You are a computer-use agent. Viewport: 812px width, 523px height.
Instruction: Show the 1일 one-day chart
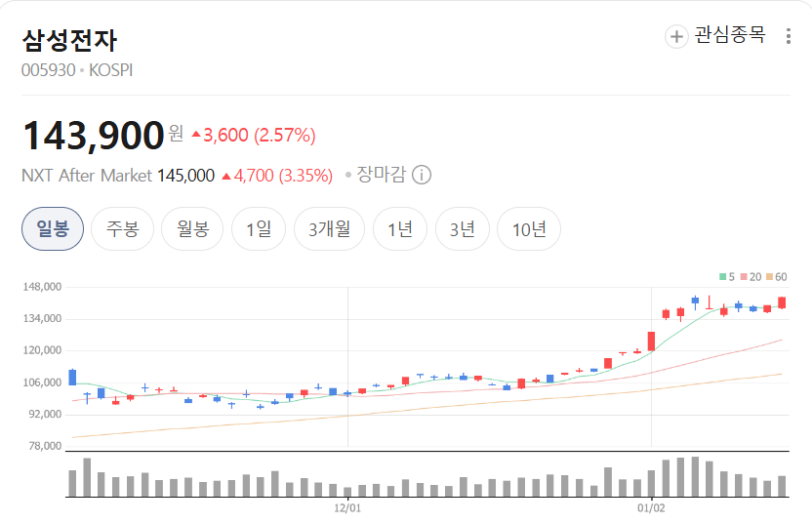[259, 229]
